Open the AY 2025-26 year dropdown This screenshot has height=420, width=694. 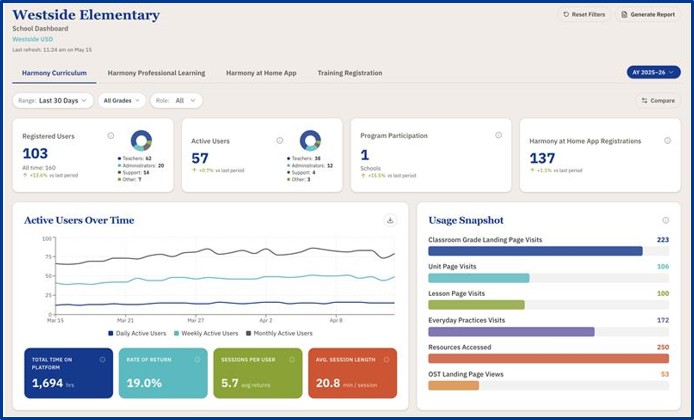[x=653, y=72]
